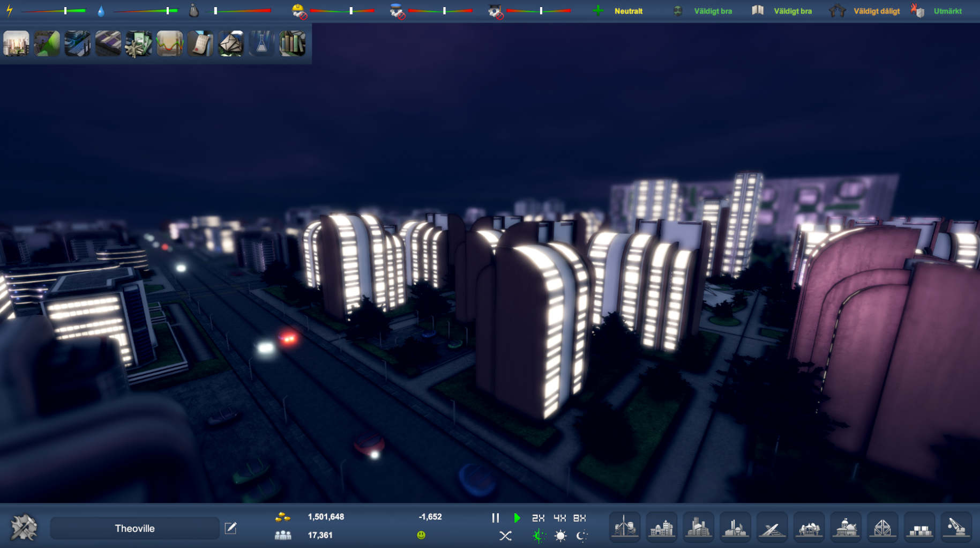Click the crossed pistols crime icon
Viewport: 980px width, 548px height.
837,11
